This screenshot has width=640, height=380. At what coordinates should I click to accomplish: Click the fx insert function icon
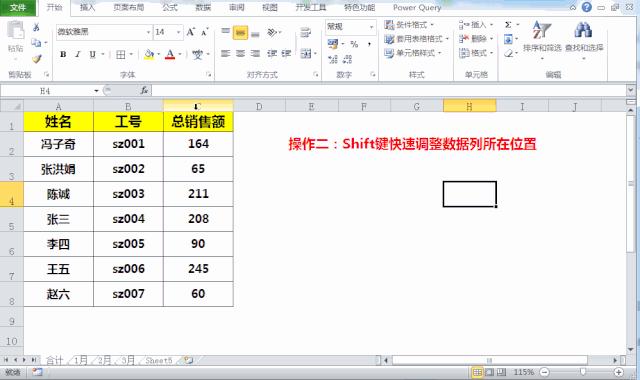pyautogui.click(x=144, y=91)
